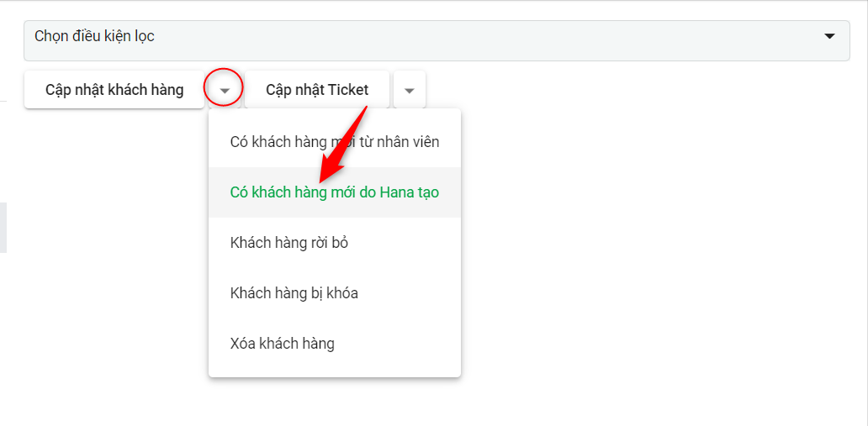Click the "Cập nhật Ticket" button
The image size is (868, 426).
[317, 90]
